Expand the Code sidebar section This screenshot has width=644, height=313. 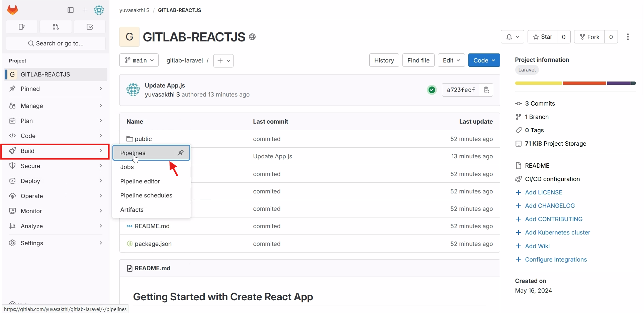coord(56,136)
